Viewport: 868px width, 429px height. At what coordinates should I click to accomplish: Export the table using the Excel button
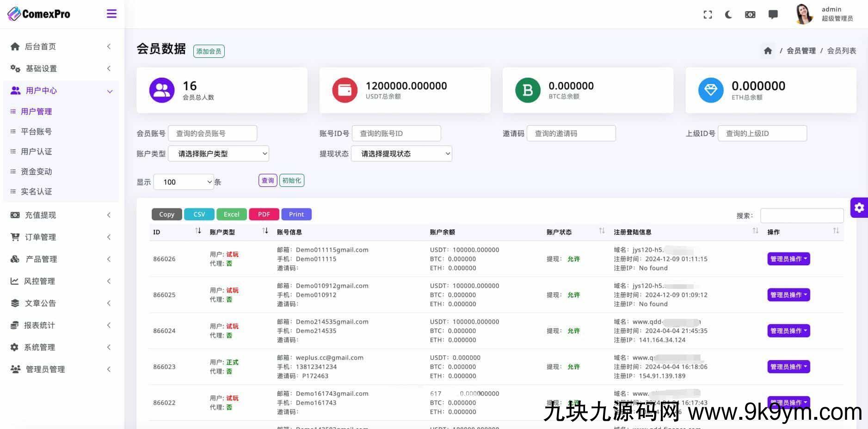point(231,214)
